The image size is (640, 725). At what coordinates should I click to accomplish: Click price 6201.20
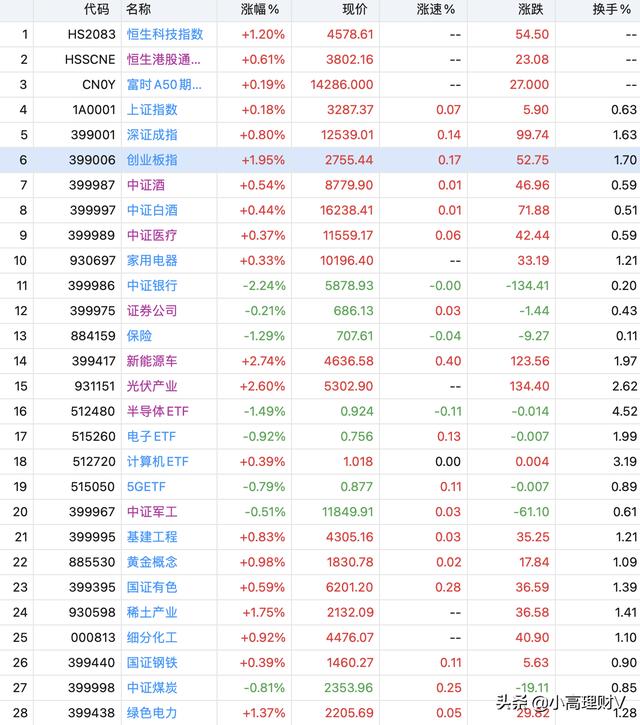click(350, 587)
